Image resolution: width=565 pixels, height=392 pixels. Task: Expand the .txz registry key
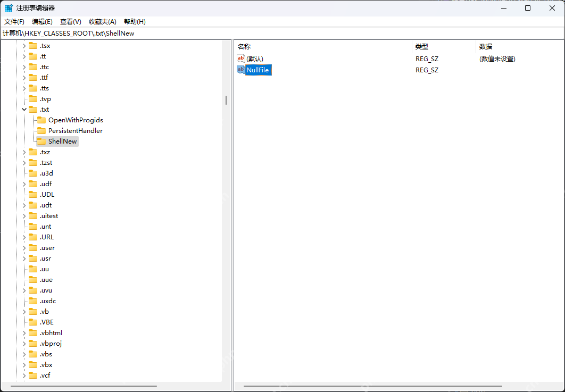coord(24,152)
